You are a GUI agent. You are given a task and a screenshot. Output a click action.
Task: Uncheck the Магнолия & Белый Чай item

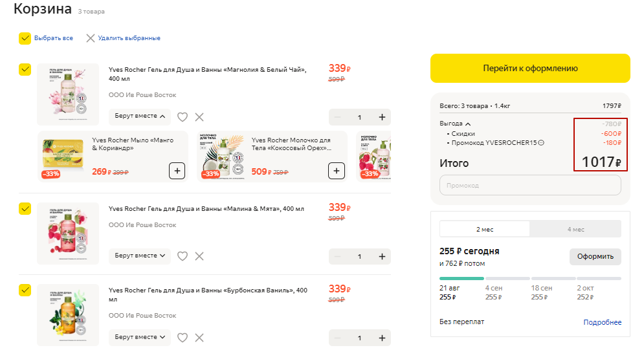click(25, 69)
